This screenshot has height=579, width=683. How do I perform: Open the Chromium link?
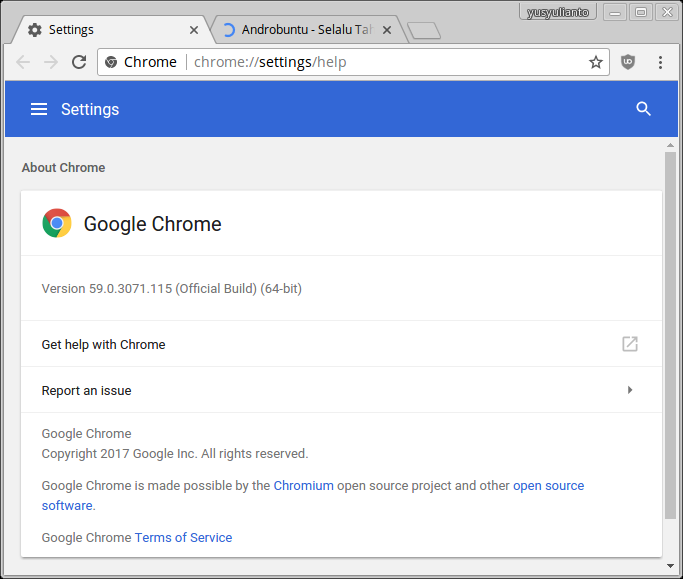tap(304, 485)
